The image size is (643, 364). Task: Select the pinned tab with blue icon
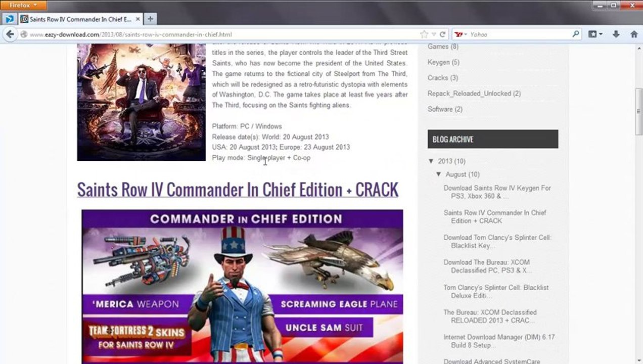(9, 19)
